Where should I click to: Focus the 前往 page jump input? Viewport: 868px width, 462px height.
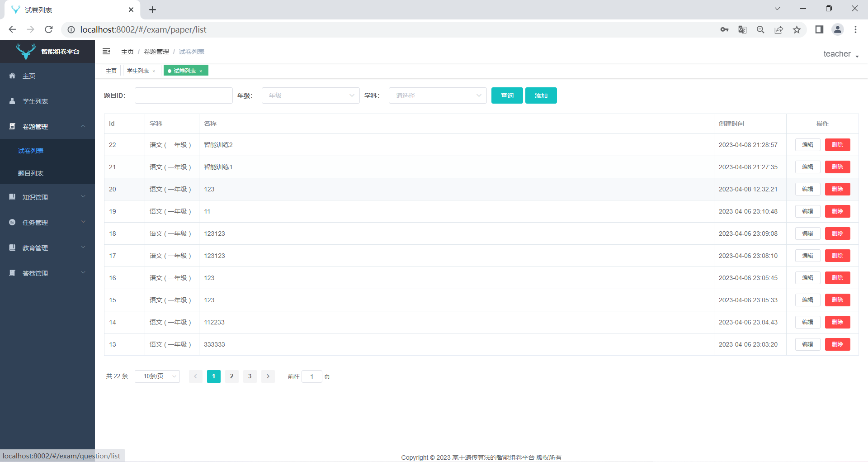tap(312, 376)
